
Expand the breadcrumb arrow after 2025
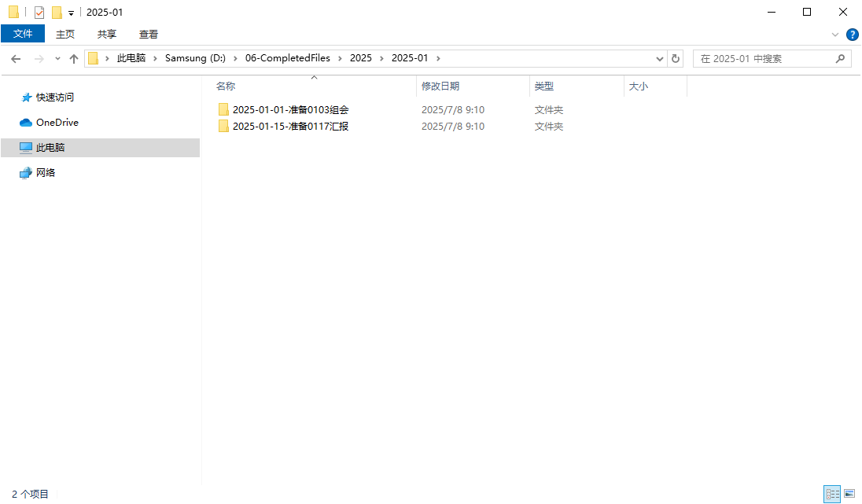coord(380,57)
